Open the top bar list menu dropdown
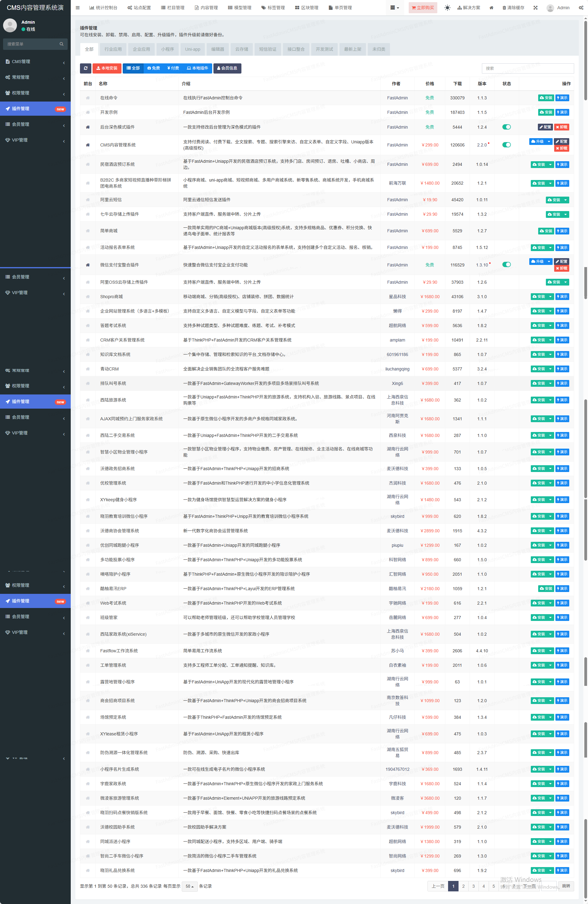This screenshot has height=904, width=588. click(394, 8)
